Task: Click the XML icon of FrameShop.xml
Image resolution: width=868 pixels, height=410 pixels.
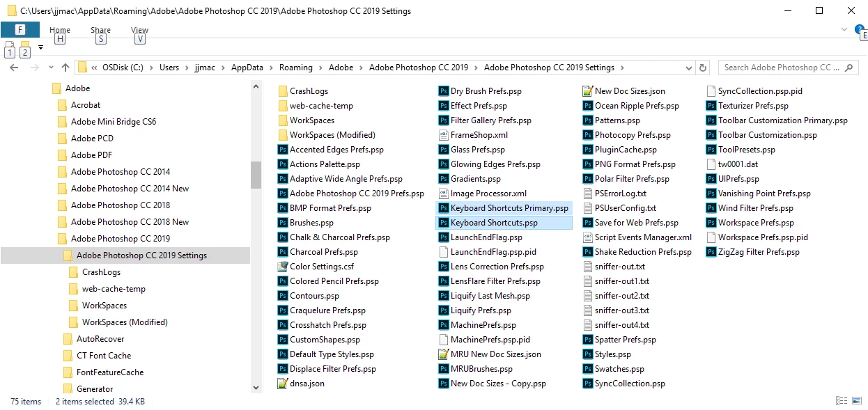Action: click(x=444, y=135)
